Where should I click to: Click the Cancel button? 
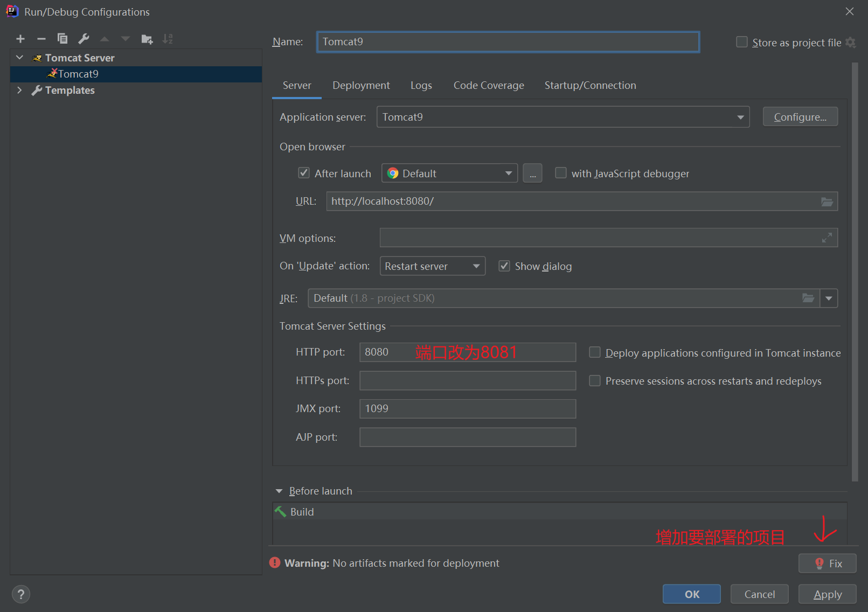(x=760, y=594)
